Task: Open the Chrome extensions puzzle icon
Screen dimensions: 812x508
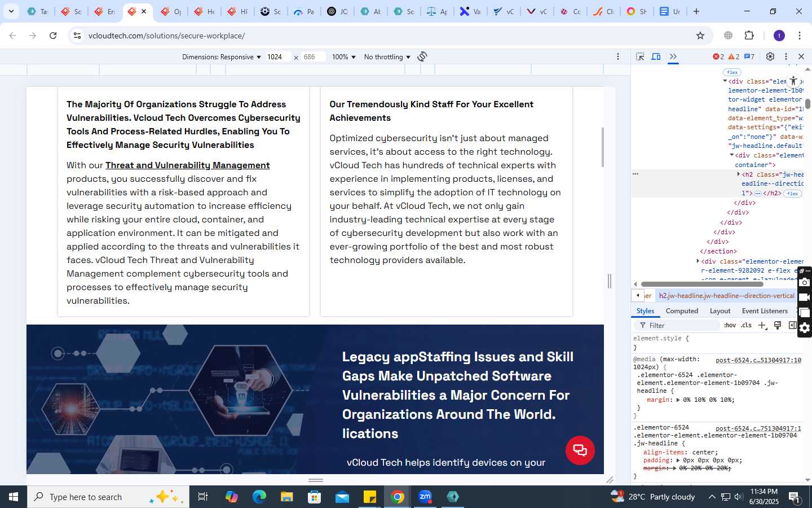Action: (749, 36)
